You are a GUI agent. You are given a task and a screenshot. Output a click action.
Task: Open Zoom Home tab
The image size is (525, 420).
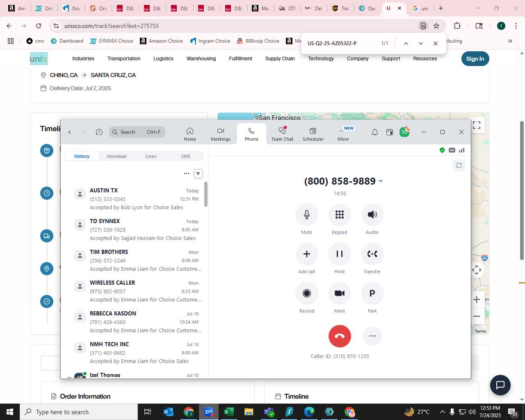pyautogui.click(x=190, y=134)
